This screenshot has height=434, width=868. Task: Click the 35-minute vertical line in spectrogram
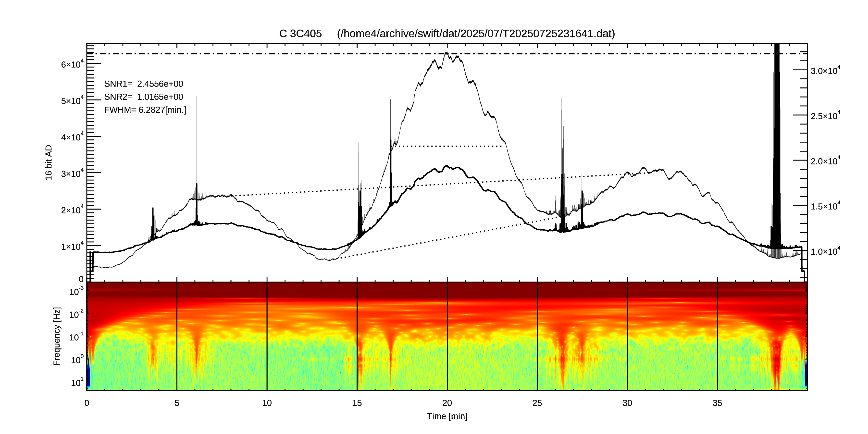[717, 336]
